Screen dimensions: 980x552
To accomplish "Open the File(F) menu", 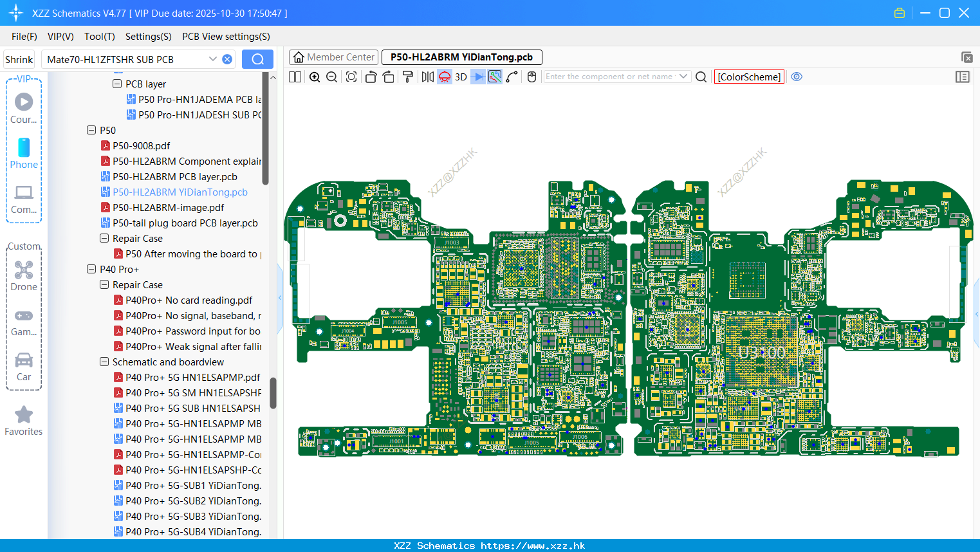I will pos(24,37).
